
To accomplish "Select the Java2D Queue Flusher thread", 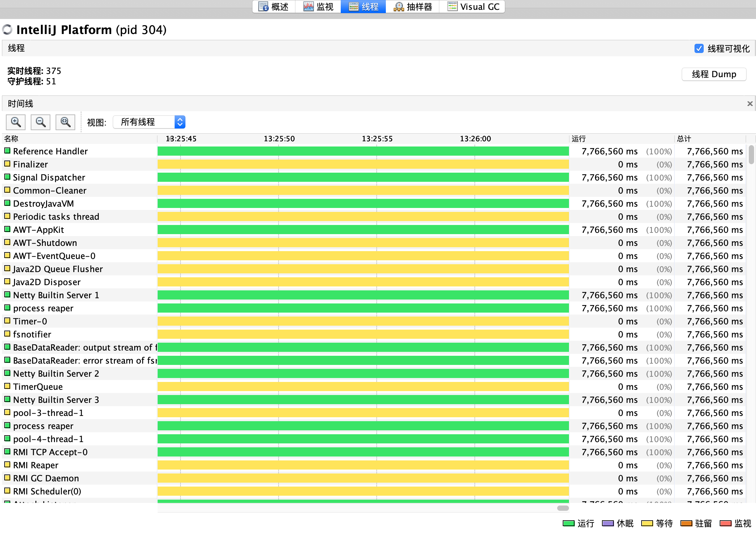I will click(x=58, y=269).
